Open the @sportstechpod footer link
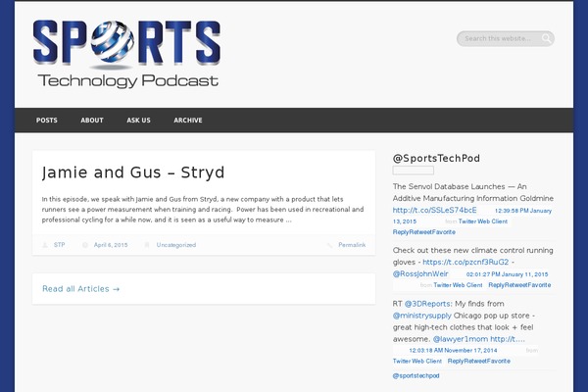 coord(416,375)
